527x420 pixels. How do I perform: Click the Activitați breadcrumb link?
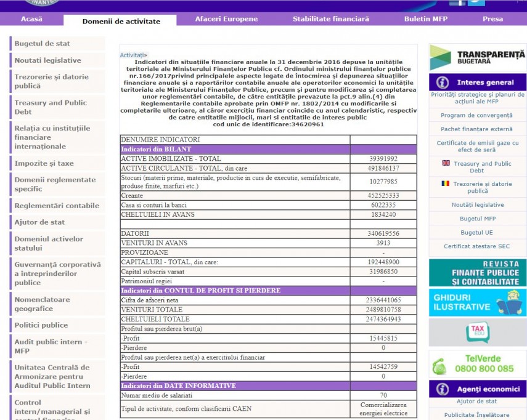click(x=133, y=55)
